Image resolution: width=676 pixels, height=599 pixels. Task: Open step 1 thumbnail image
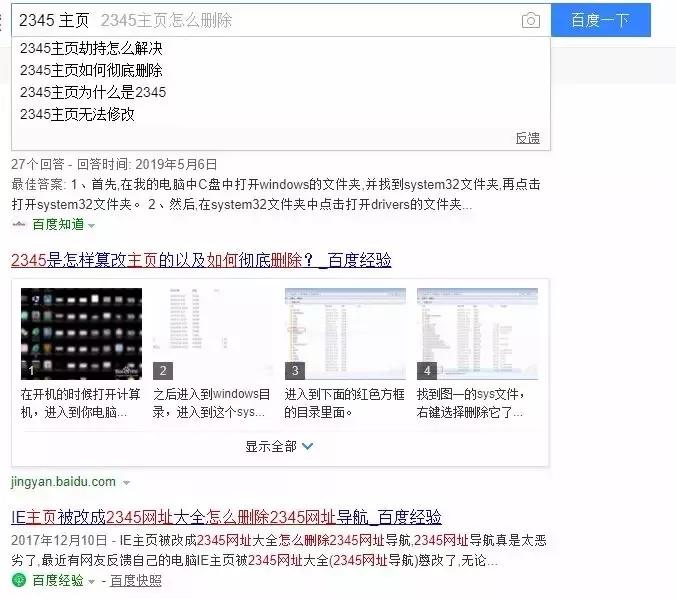click(x=81, y=334)
